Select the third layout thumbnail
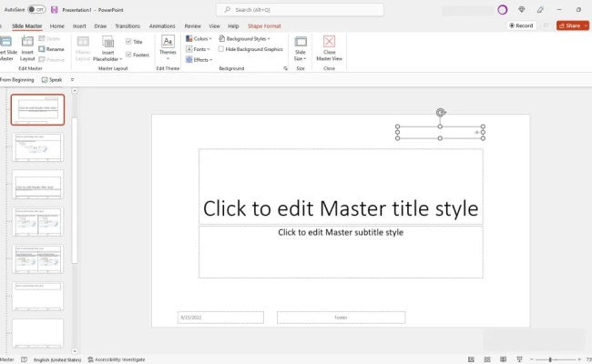This screenshot has width=592, height=364. [37, 184]
